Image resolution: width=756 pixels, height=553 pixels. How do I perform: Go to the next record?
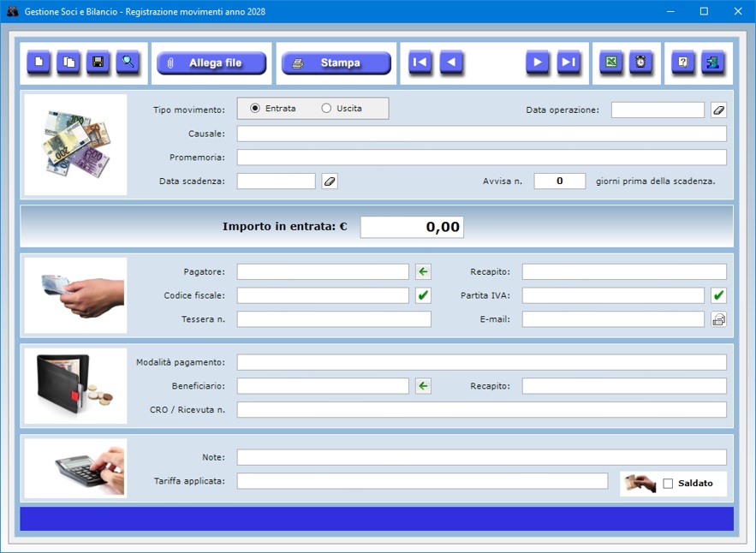(x=538, y=62)
